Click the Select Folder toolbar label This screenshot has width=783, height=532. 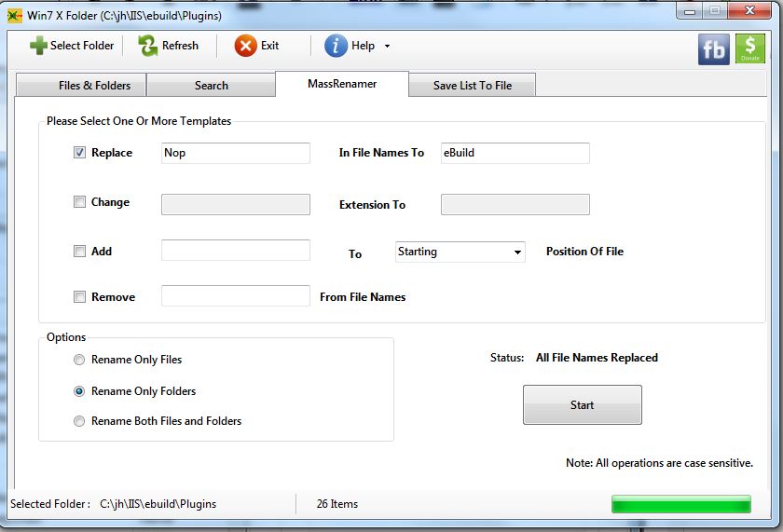(x=82, y=46)
